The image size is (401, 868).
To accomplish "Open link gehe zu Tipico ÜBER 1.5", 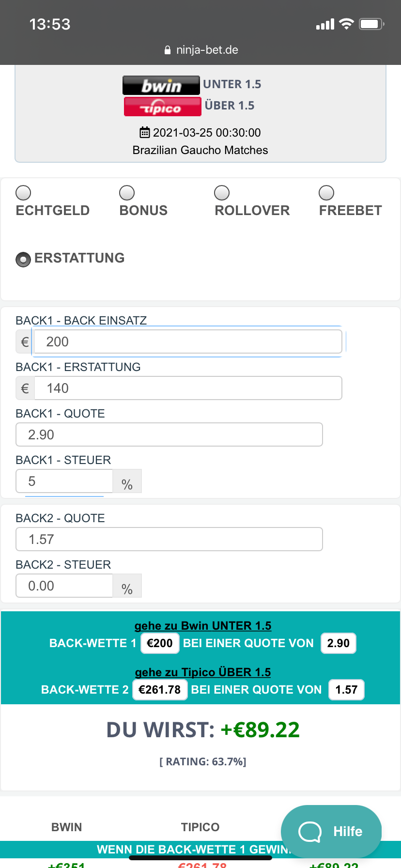I will point(203,672).
